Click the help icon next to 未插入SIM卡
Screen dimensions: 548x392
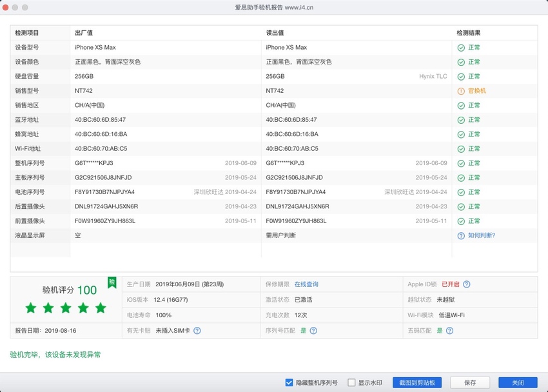(x=197, y=331)
